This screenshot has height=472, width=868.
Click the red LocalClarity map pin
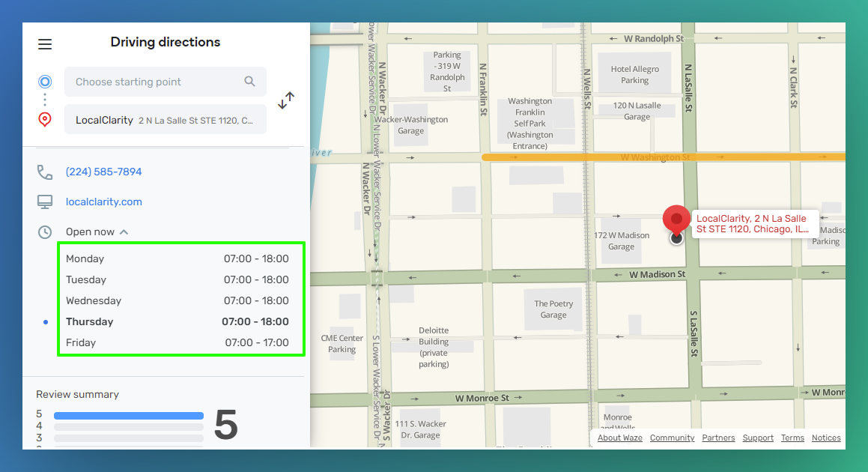coord(676,220)
